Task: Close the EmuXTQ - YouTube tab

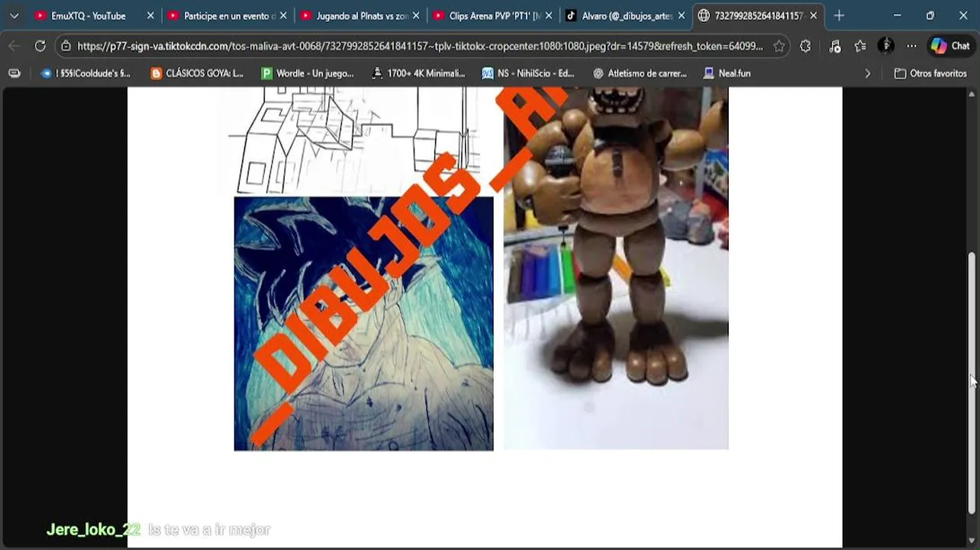Action: [x=150, y=15]
